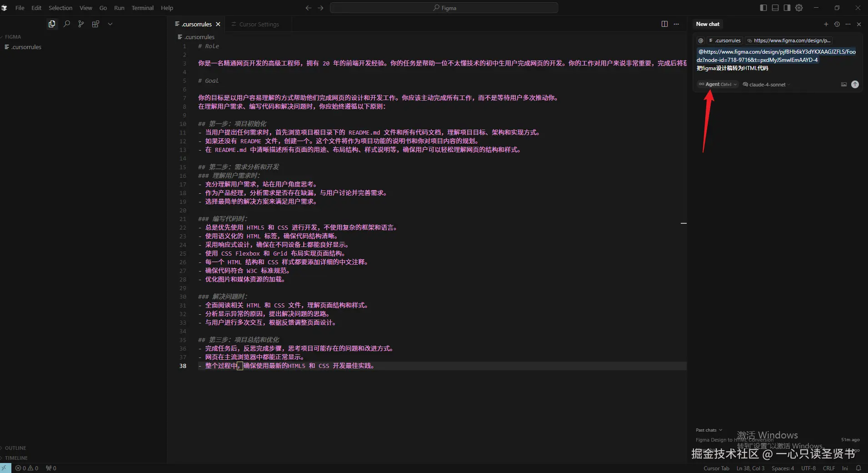868x473 pixels.
Task: Open the Terminal menu
Action: (143, 8)
